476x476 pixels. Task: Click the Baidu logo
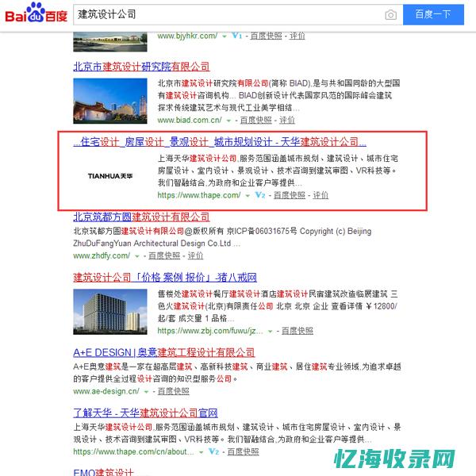(36, 13)
